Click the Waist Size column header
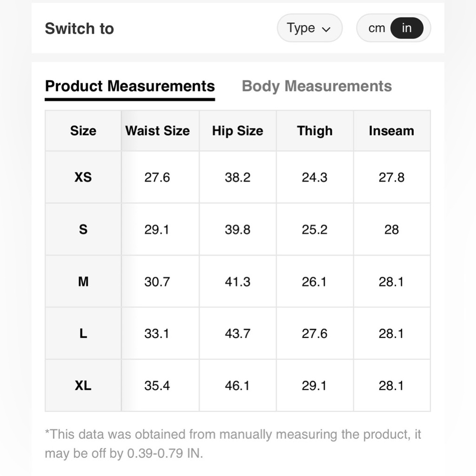This screenshot has width=476, height=476. coord(158,131)
